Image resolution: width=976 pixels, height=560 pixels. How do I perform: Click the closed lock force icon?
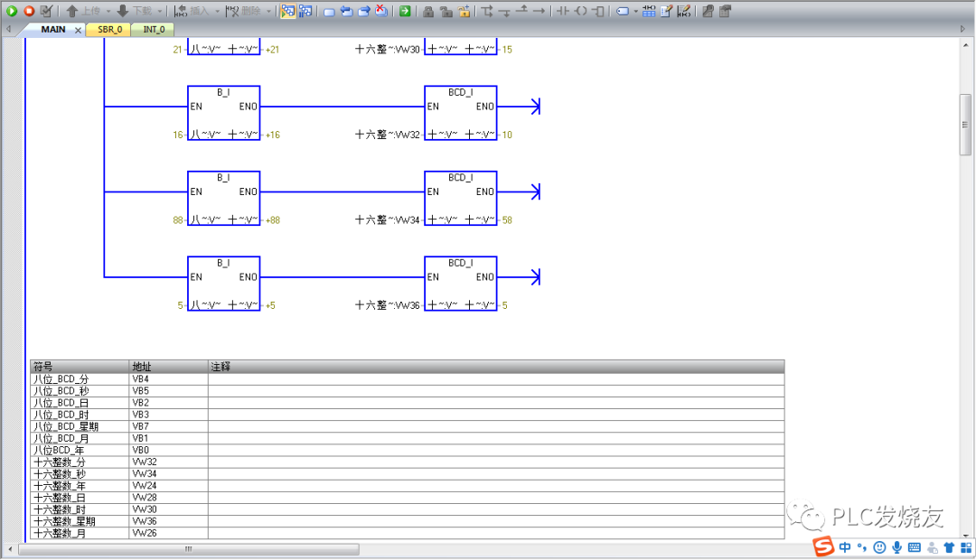(x=428, y=11)
